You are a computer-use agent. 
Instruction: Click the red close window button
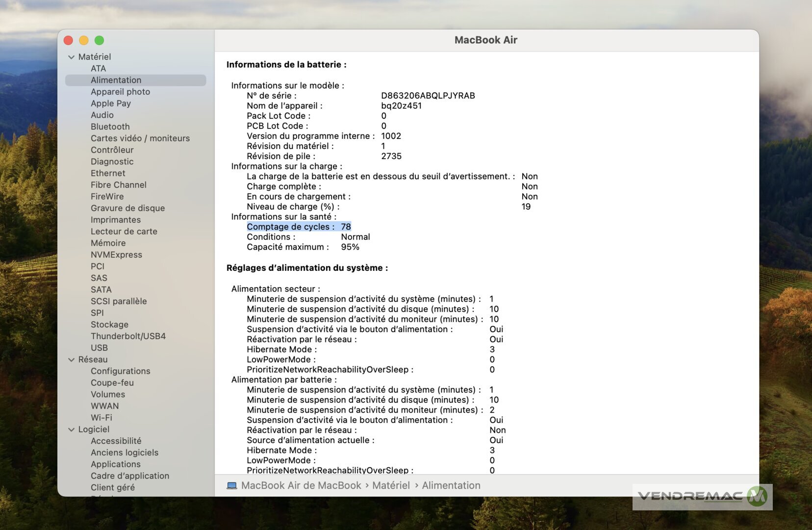click(x=69, y=40)
